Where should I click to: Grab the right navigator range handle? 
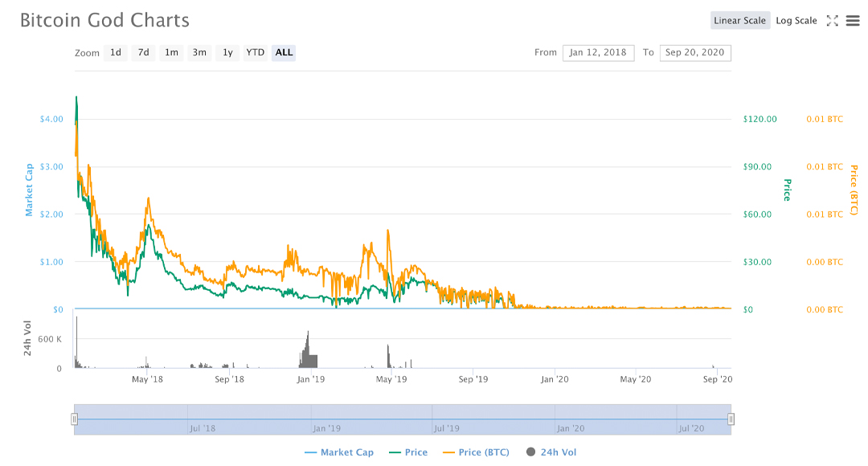pyautogui.click(x=731, y=419)
